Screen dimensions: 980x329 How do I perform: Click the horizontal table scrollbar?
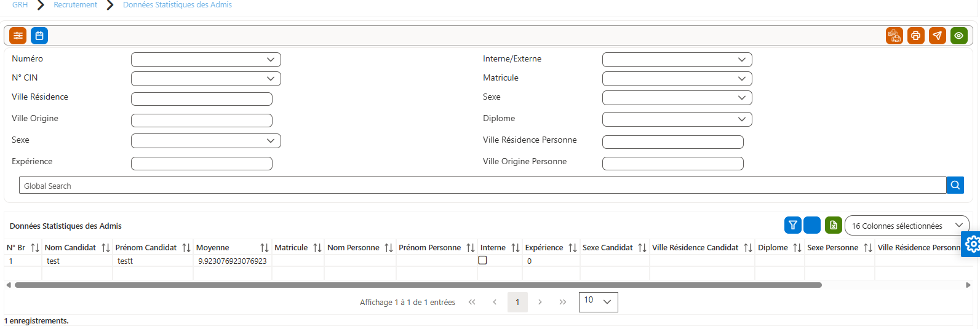tap(418, 285)
